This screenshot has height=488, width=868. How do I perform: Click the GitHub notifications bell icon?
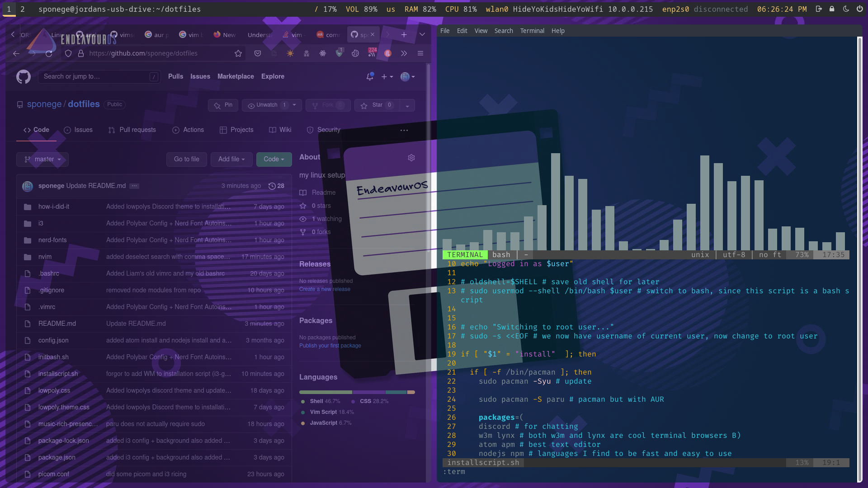pos(370,77)
